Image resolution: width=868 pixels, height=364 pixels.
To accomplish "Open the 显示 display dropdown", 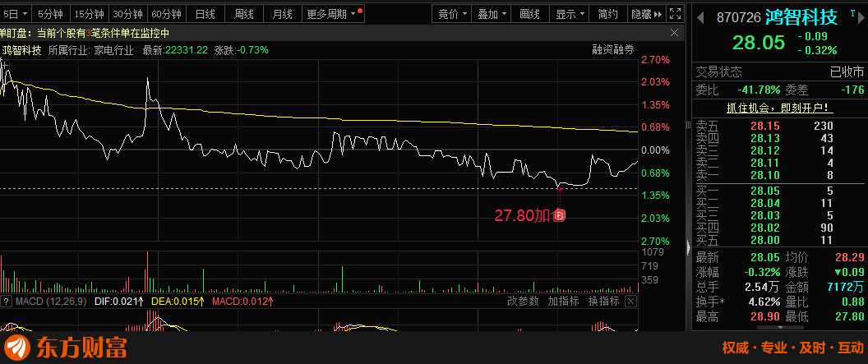I will tap(569, 15).
